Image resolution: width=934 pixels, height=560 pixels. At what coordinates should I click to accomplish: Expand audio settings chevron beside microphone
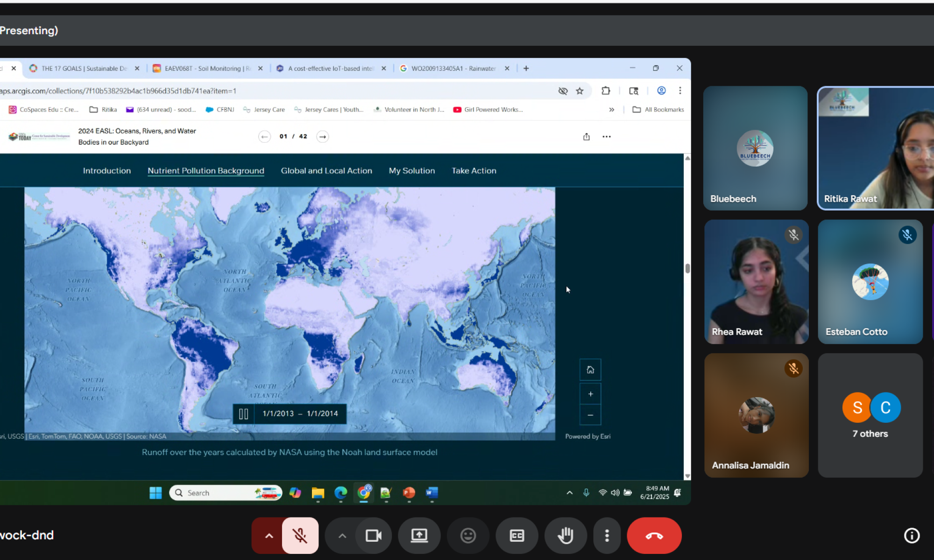tap(269, 535)
